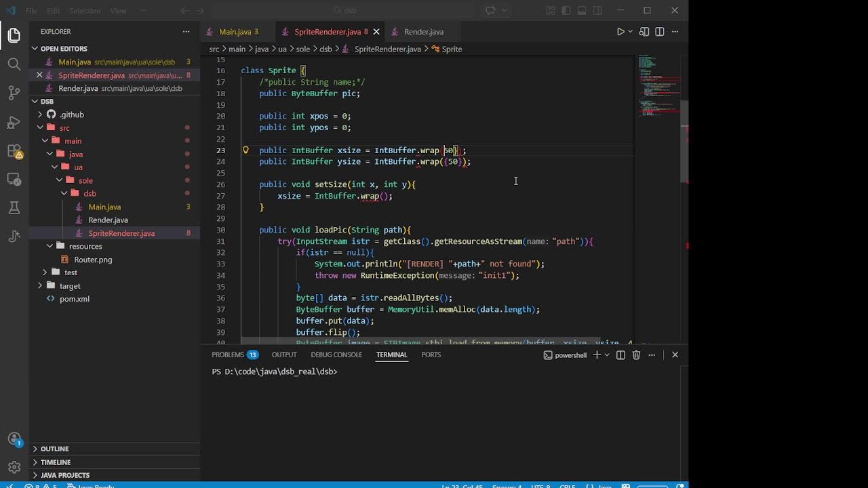
Task: Toggle the secondary side bar layout button
Action: click(x=597, y=10)
